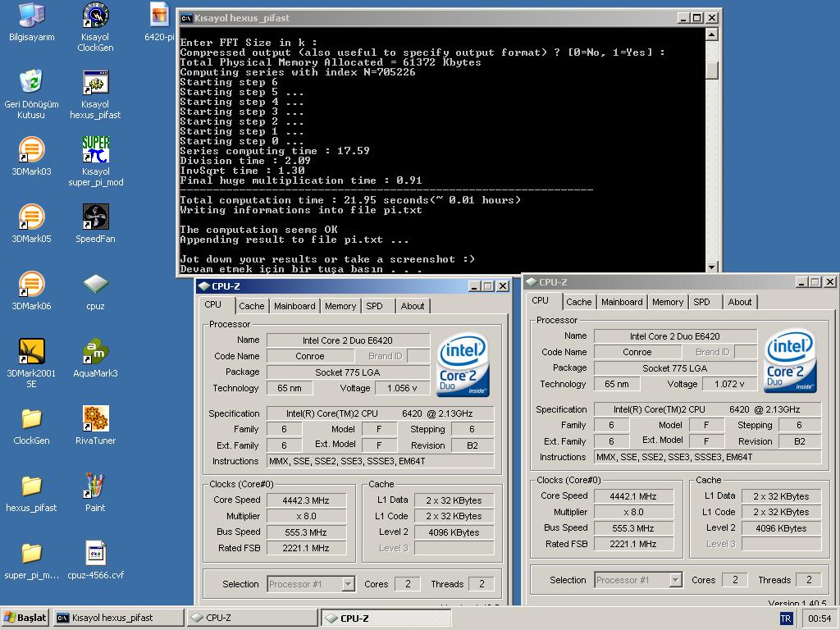Click Total computation time line in console

point(350,200)
